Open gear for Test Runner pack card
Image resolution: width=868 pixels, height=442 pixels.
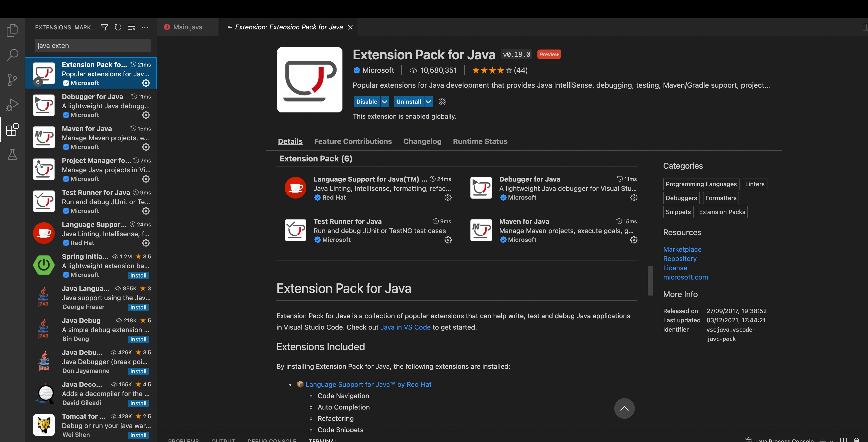pyautogui.click(x=448, y=240)
